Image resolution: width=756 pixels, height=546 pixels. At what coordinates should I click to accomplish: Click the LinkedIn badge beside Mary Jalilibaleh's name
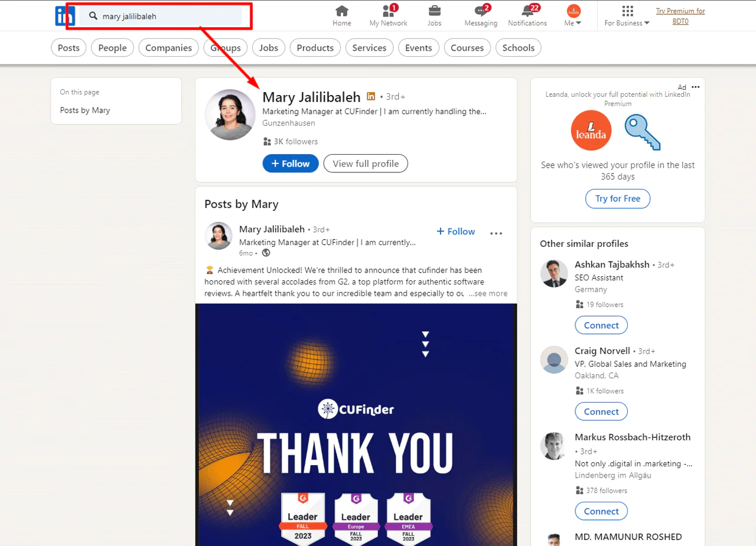pyautogui.click(x=372, y=96)
